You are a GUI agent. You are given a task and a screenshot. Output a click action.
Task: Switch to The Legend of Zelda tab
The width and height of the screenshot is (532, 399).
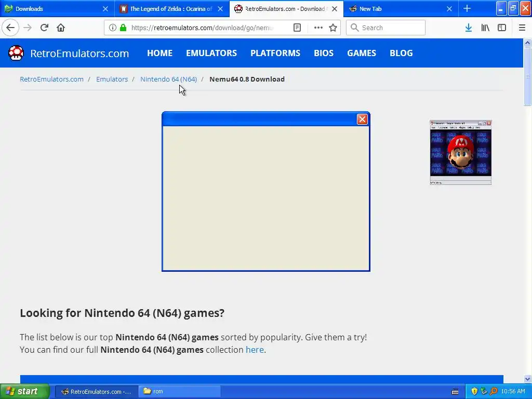point(172,8)
